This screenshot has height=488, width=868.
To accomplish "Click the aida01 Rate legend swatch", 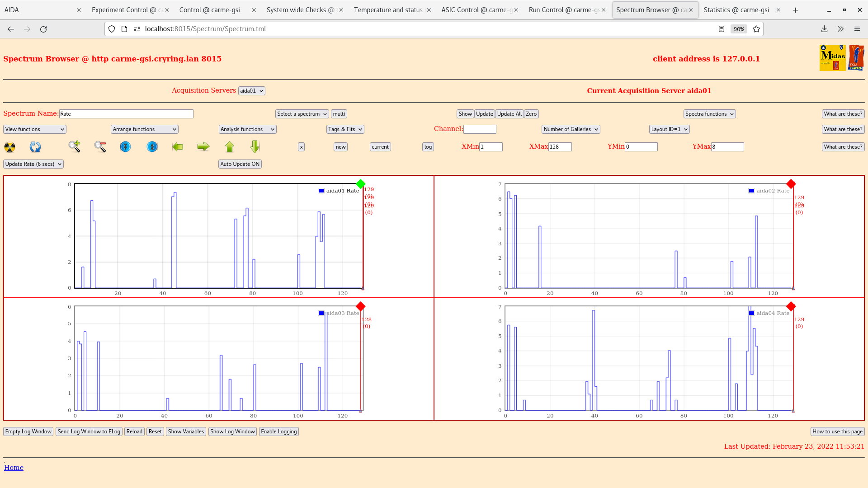I will click(x=321, y=191).
